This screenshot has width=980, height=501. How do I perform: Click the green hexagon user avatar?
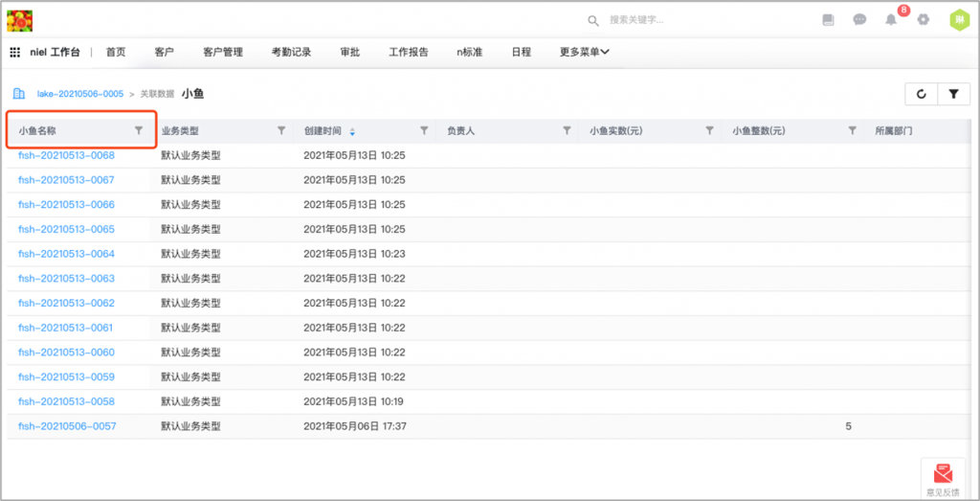point(959,19)
